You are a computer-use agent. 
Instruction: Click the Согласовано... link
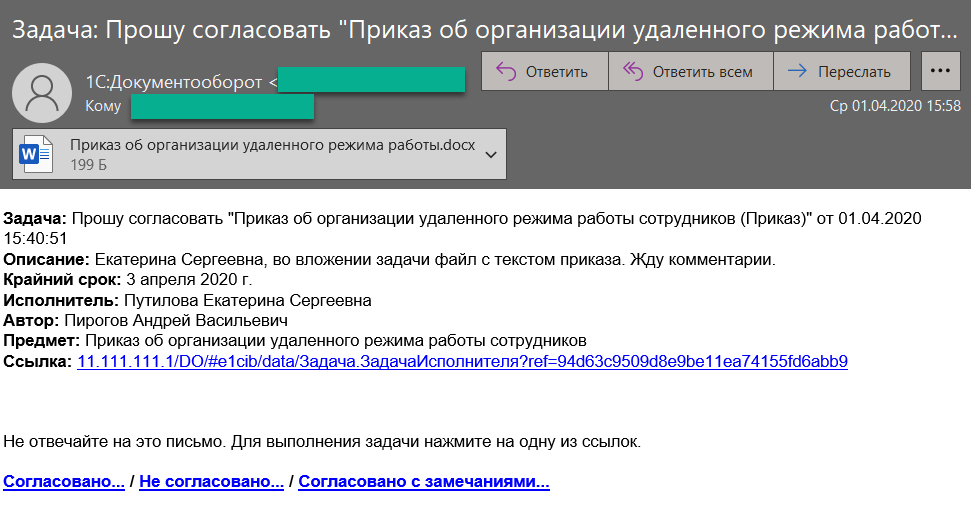coord(64,481)
